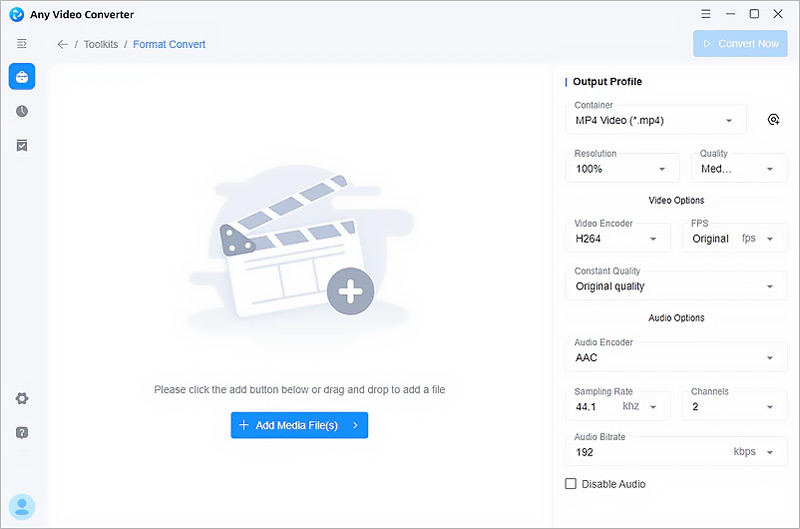Open the completed tasks checklist sidebar icon
This screenshot has height=529, width=800.
pyautogui.click(x=22, y=145)
